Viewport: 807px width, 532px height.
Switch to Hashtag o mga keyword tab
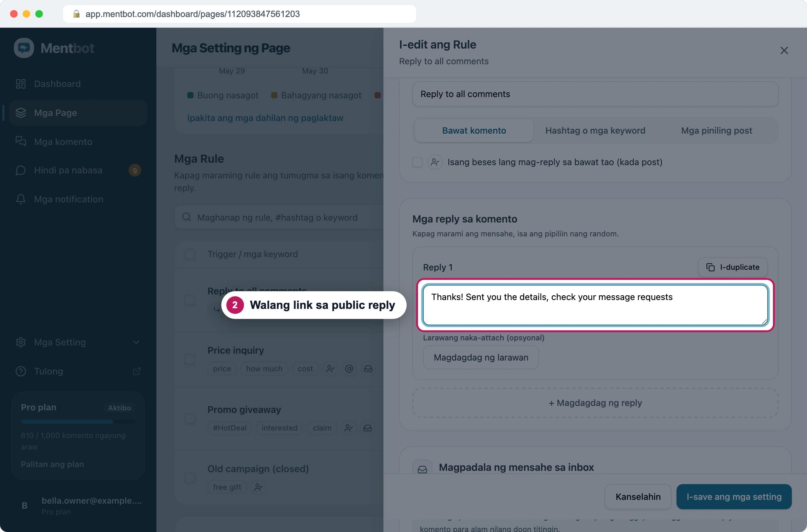click(x=595, y=130)
